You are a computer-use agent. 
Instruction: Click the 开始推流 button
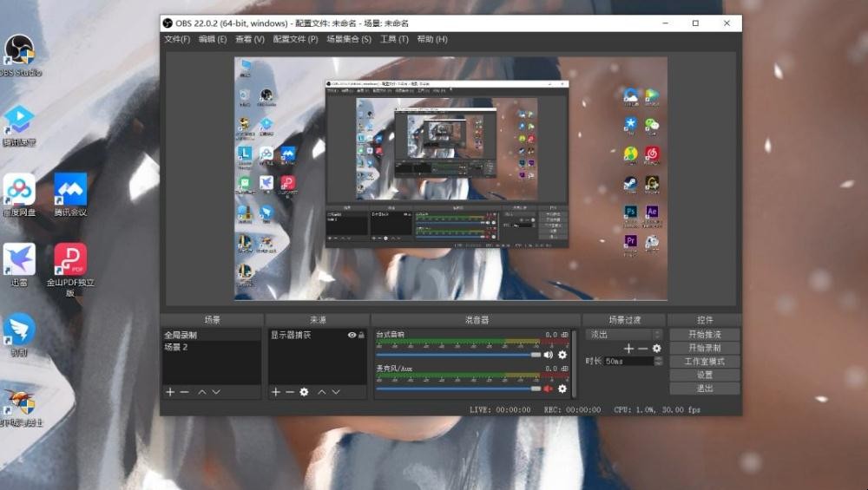(704, 334)
